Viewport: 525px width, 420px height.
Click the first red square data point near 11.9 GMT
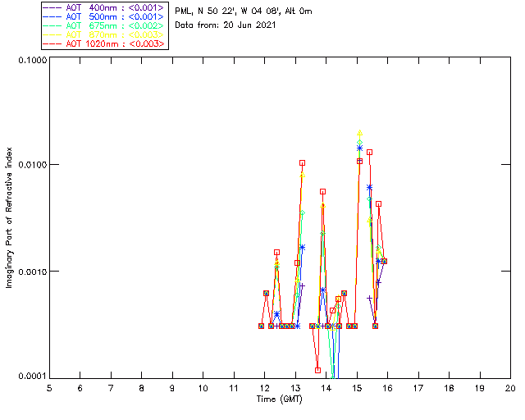[261, 326]
